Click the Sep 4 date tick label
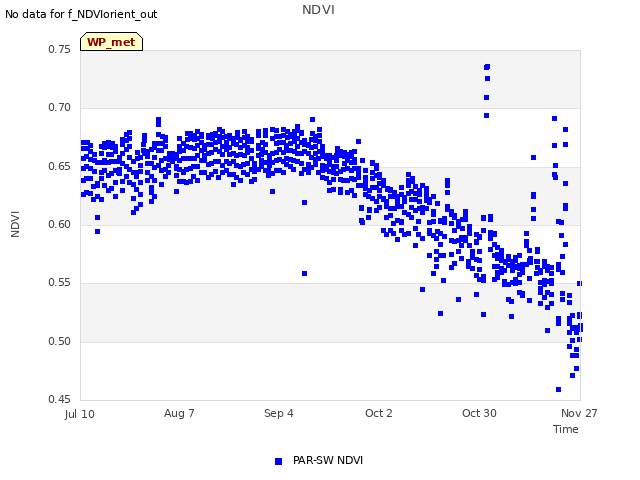This screenshot has width=640, height=480. (x=279, y=413)
